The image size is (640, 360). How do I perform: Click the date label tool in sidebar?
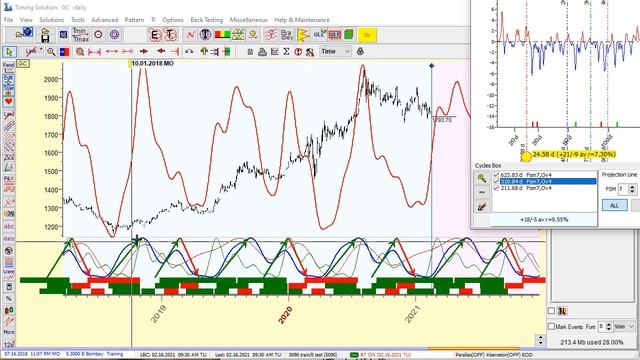9,238
